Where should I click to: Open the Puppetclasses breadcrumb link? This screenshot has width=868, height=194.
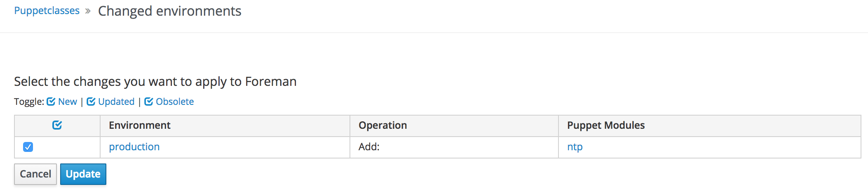47,11
